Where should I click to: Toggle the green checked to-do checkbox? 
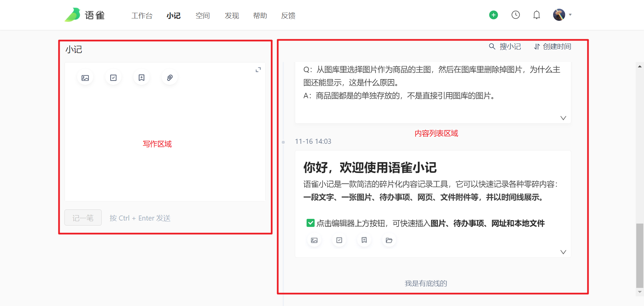pos(311,223)
